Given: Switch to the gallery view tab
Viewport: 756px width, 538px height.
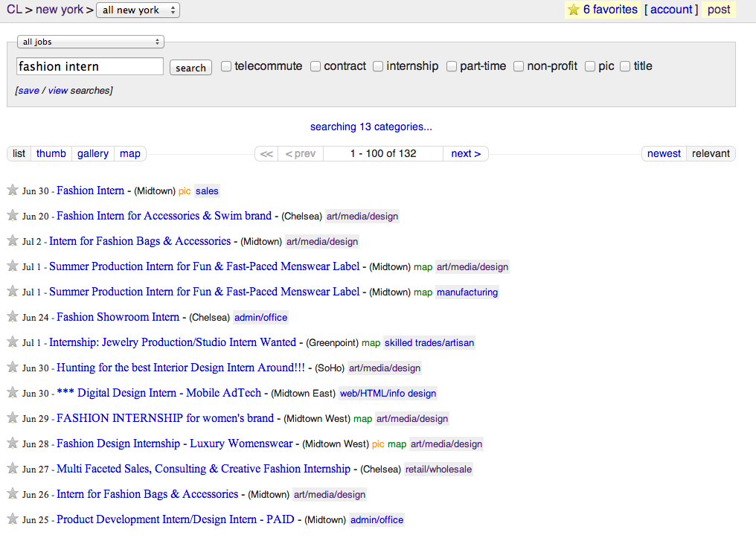Looking at the screenshot, I should click(x=93, y=153).
